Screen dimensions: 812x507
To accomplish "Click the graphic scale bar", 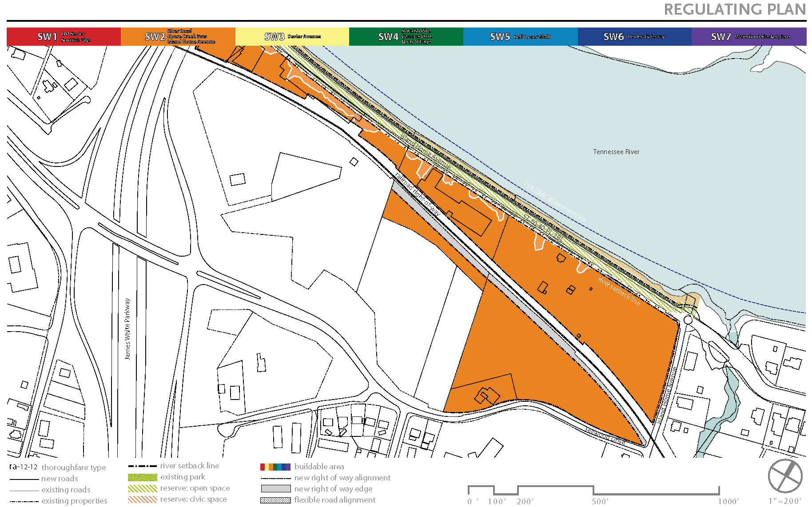I will tap(593, 490).
